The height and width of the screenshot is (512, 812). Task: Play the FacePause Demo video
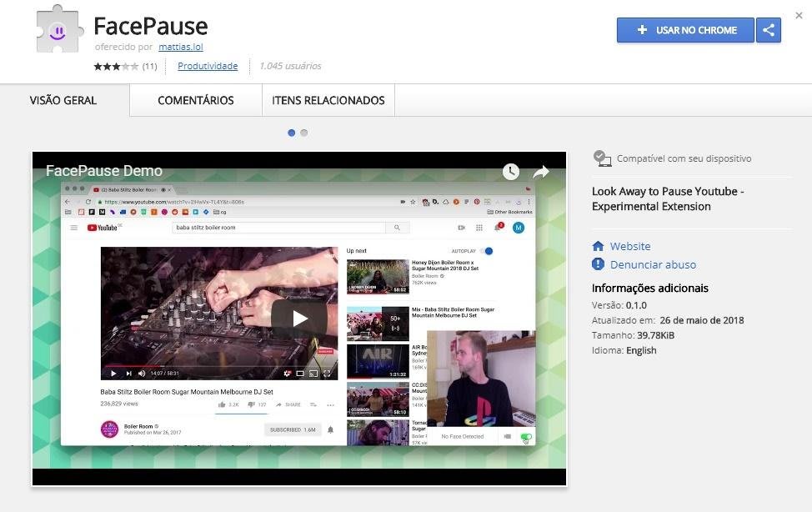[299, 318]
